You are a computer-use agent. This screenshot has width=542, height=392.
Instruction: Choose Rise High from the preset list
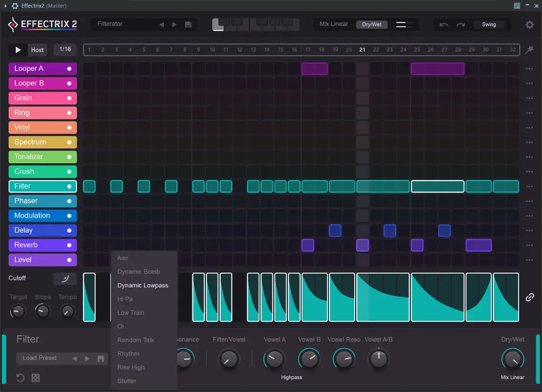131,368
